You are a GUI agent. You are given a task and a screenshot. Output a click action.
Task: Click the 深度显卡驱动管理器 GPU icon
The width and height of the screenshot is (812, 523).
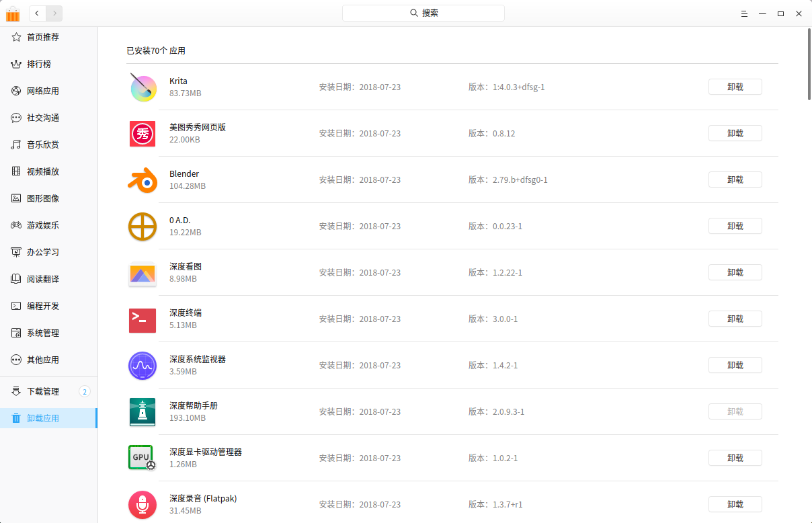pos(143,458)
